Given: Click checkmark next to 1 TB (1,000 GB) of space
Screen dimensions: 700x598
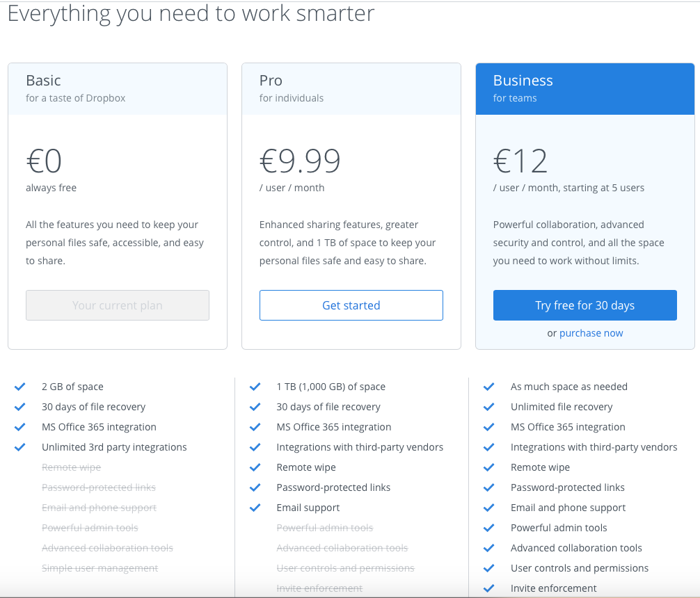Looking at the screenshot, I should point(255,387).
